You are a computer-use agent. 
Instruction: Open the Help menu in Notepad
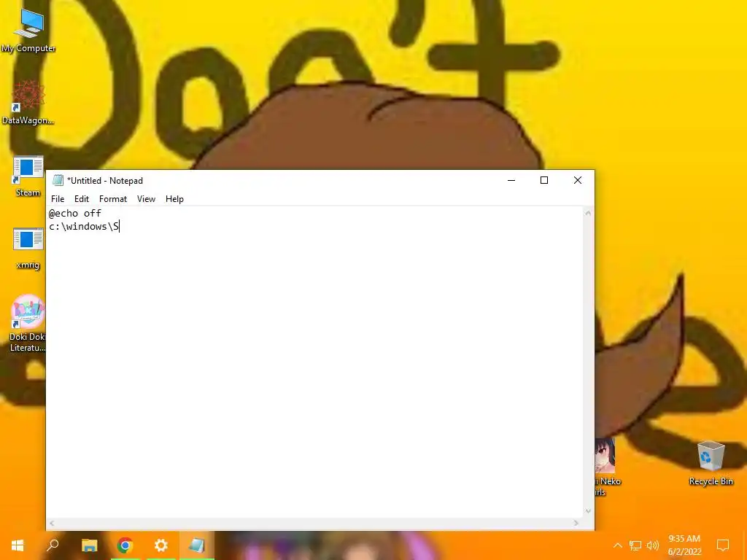coord(174,199)
